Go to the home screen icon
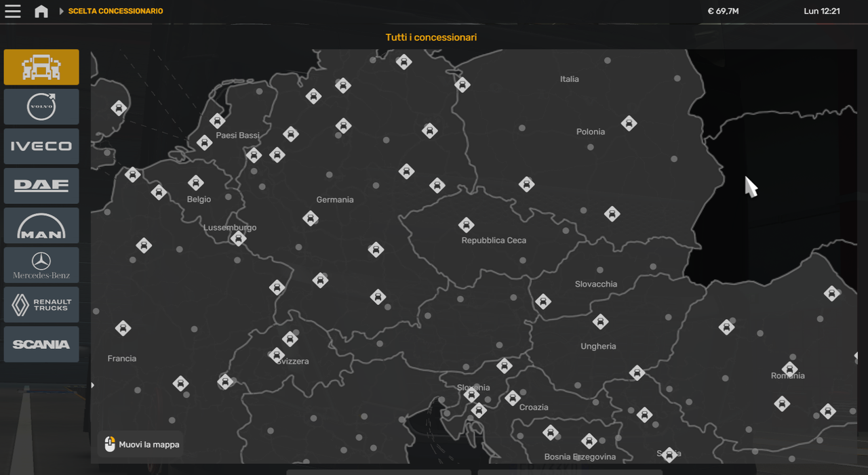 [x=41, y=11]
